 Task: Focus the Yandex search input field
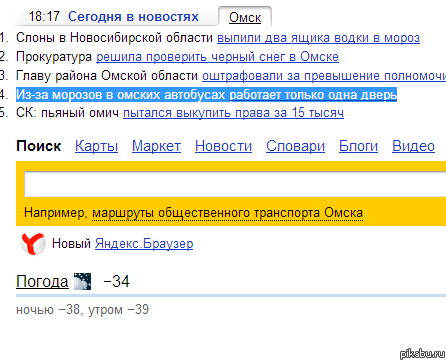pos(235,184)
